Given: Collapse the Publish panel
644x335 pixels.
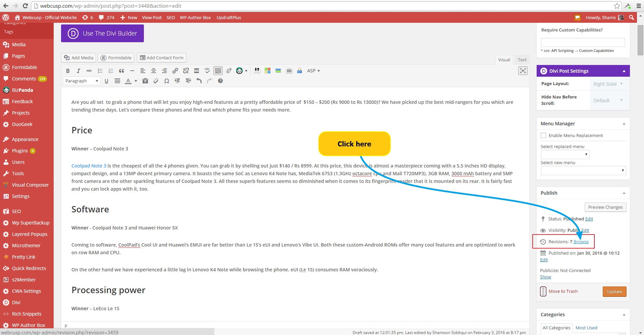Looking at the screenshot, I should [x=624, y=193].
